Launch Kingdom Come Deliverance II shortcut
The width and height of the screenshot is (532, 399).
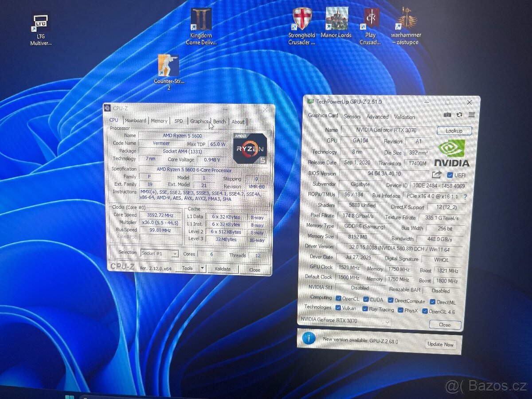201,27
